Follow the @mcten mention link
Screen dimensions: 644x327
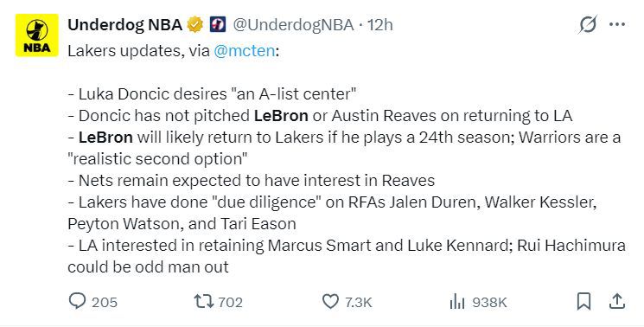(x=245, y=51)
